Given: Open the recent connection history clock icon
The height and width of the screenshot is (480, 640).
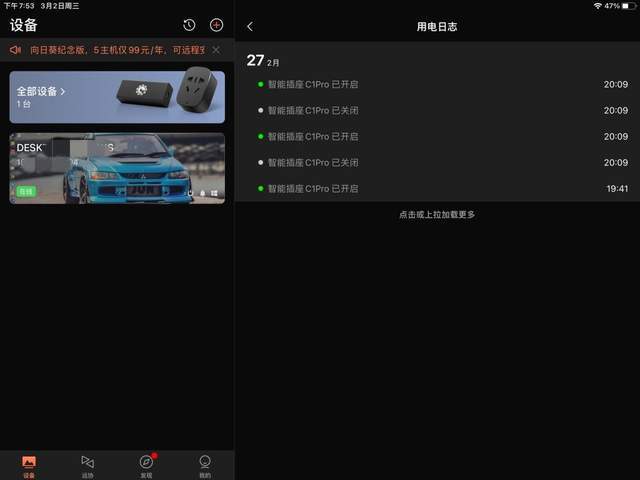Looking at the screenshot, I should [x=189, y=25].
